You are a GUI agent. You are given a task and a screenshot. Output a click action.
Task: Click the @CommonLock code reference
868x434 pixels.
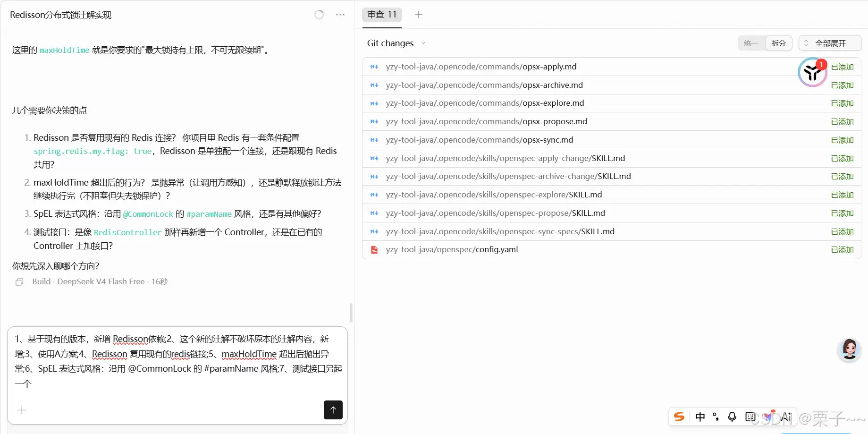(148, 214)
